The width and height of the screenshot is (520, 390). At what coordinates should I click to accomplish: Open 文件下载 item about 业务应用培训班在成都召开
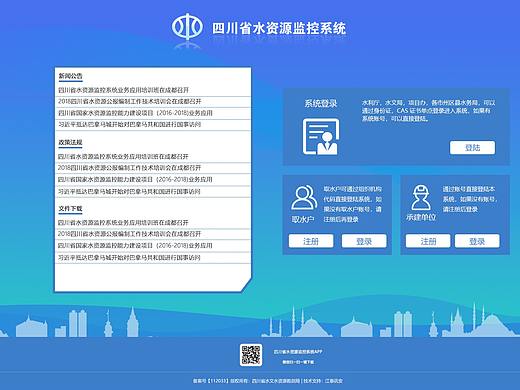click(x=124, y=222)
